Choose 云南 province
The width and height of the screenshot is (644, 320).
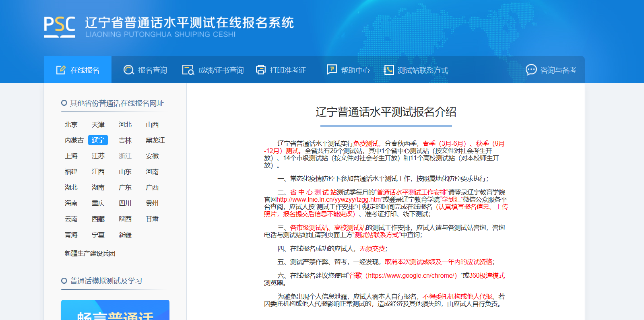[x=71, y=219]
